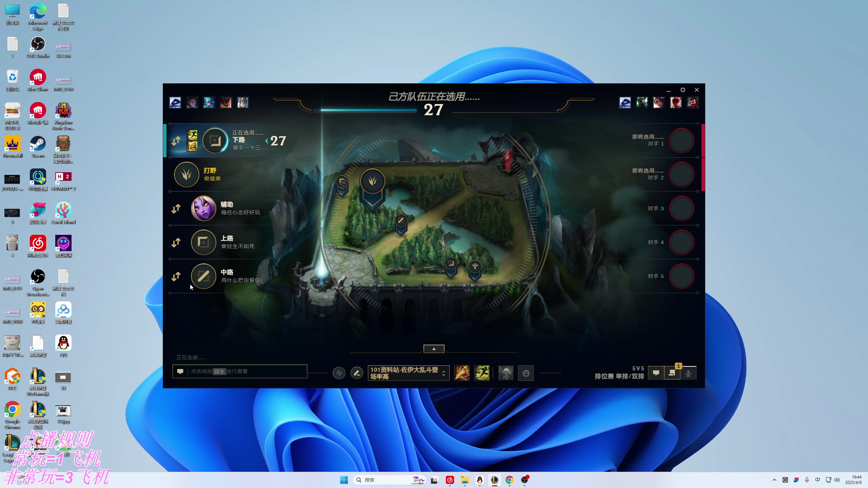Click summoner name 曾经生不如死
This screenshot has height=488, width=868.
pyautogui.click(x=238, y=246)
